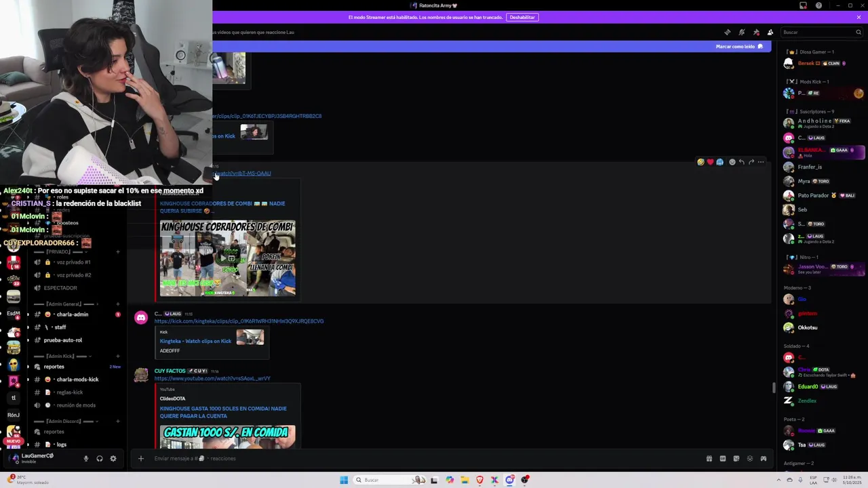Open the threads icon in channel header
Screen dimensions: 868x488
click(x=728, y=32)
